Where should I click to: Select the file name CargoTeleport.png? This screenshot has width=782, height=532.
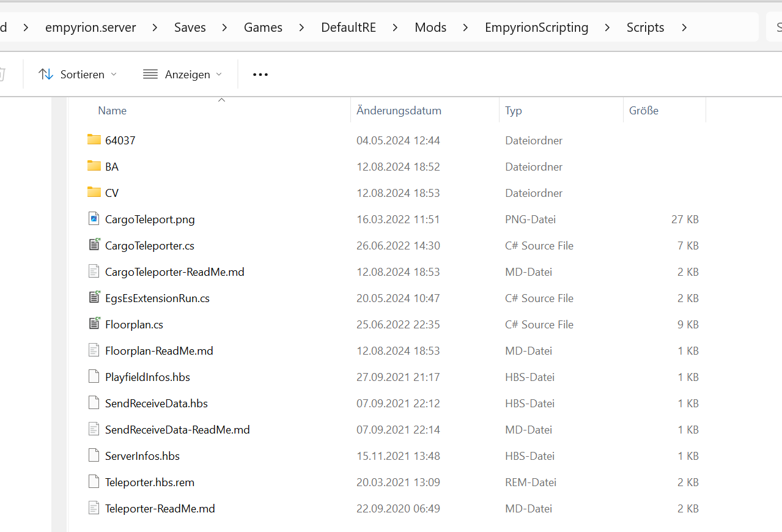pos(150,219)
